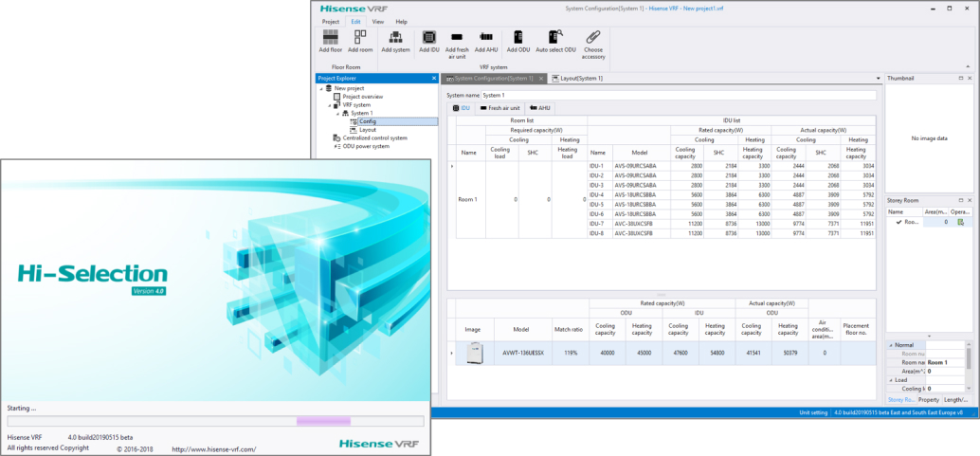
Task: Click the Add IDU icon
Action: click(x=428, y=37)
